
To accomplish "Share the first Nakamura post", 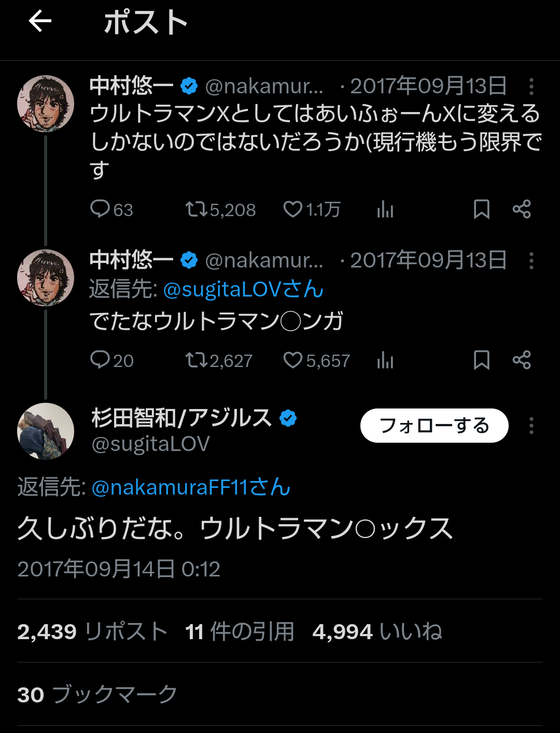I will pos(522,209).
